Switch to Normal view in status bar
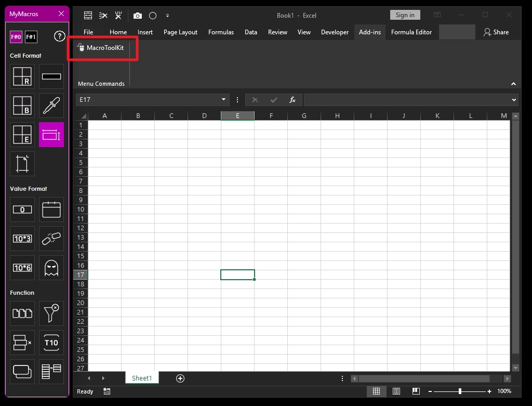Image resolution: width=532 pixels, height=406 pixels. 376,391
